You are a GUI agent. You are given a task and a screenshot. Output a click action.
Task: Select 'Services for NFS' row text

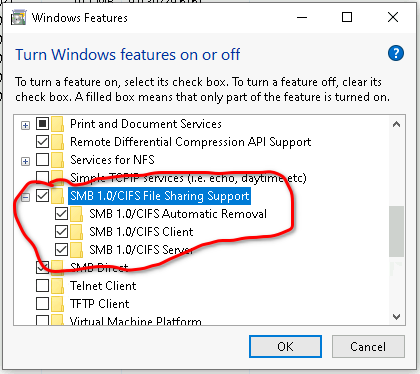112,160
